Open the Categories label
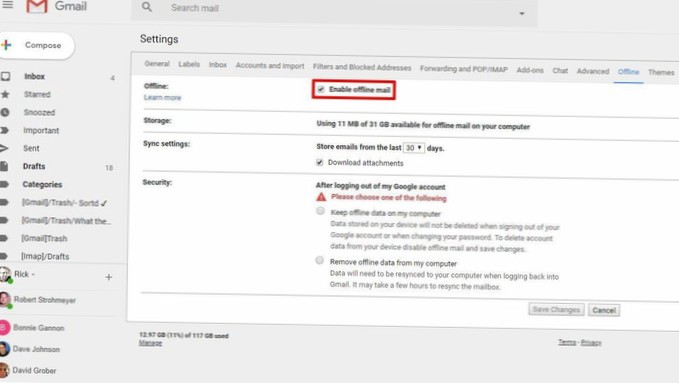This screenshot has height=383, width=679. (42, 185)
